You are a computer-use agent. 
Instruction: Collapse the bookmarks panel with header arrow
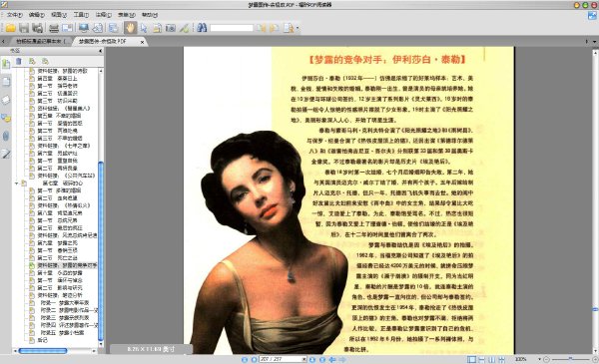coord(100,51)
